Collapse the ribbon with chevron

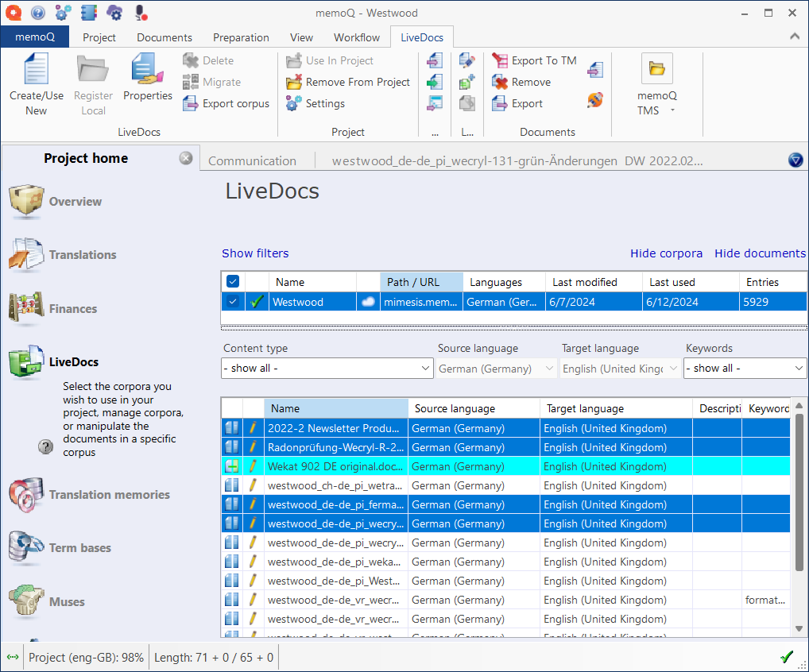[x=795, y=36]
